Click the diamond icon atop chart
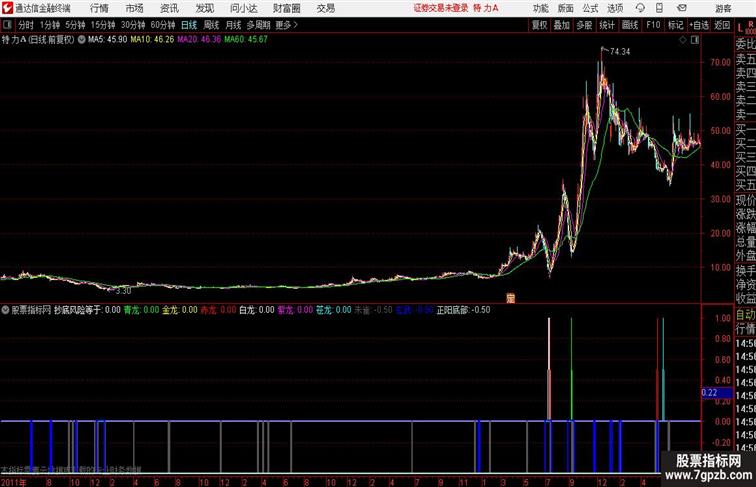This screenshot has width=756, height=487. point(683,40)
